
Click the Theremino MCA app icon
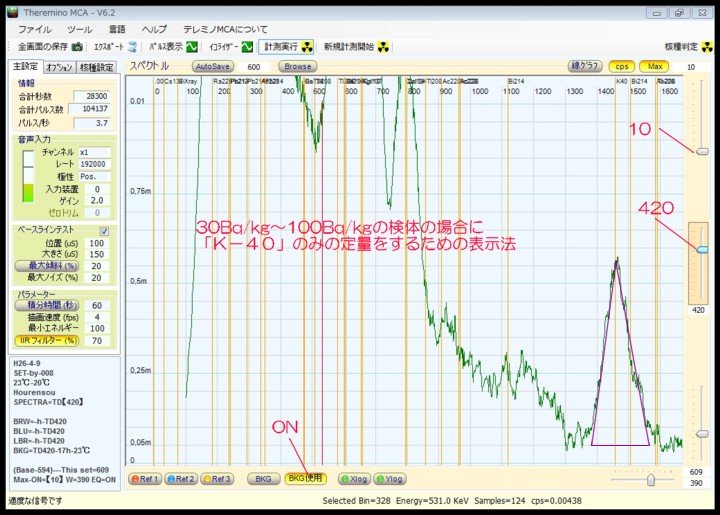[13, 12]
